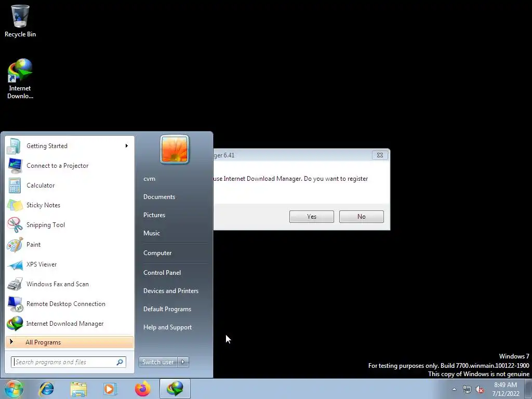Viewport: 532px width, 399px height.
Task: Click Yes in the registration dialog
Action: [312, 217]
